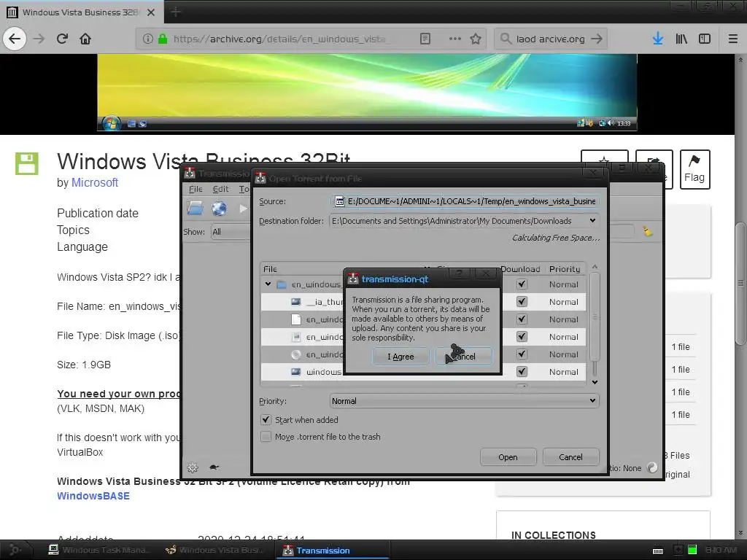
Task: Switch to Windows Task Manager taskbar item
Action: [x=98, y=550]
